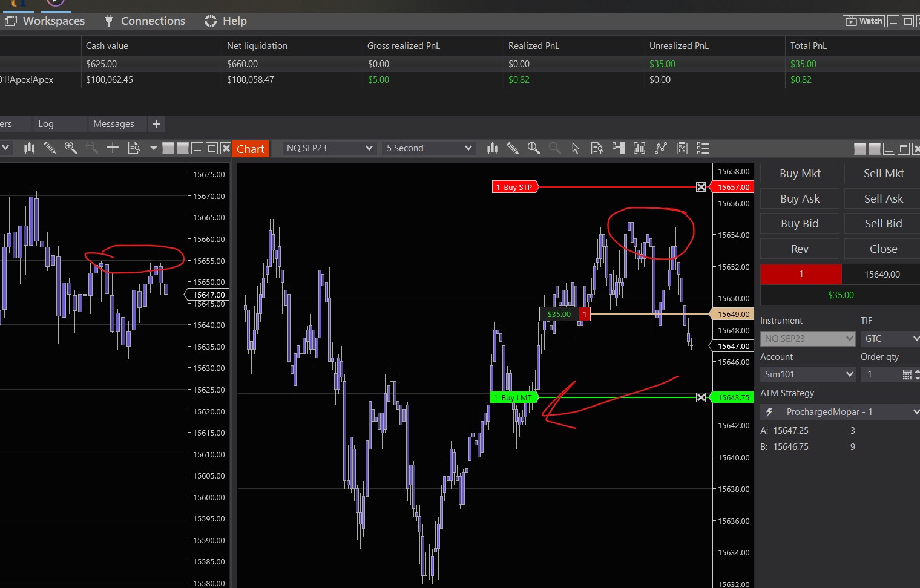Cancel the Buy LMT order at 15643.75
The width and height of the screenshot is (920, 588).
pyautogui.click(x=701, y=397)
